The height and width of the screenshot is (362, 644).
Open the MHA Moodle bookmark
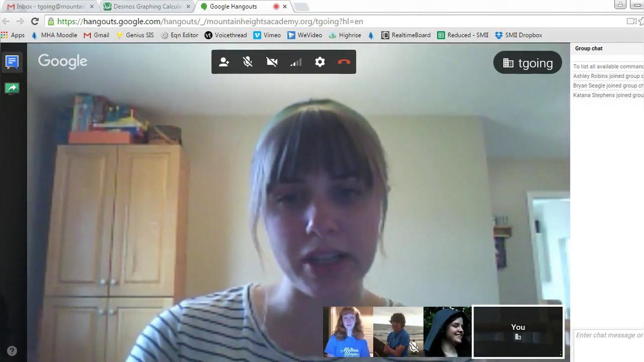click(x=54, y=35)
